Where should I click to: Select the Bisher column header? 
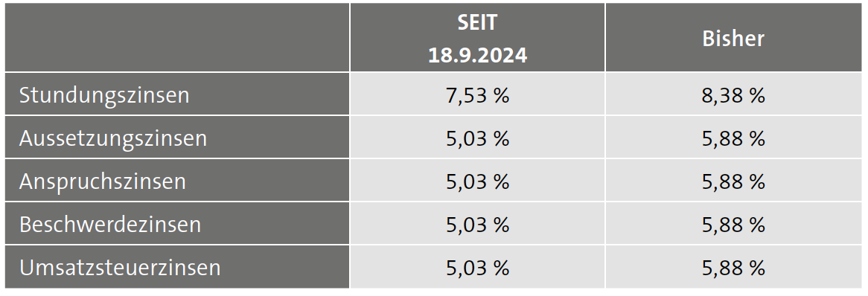733,38
